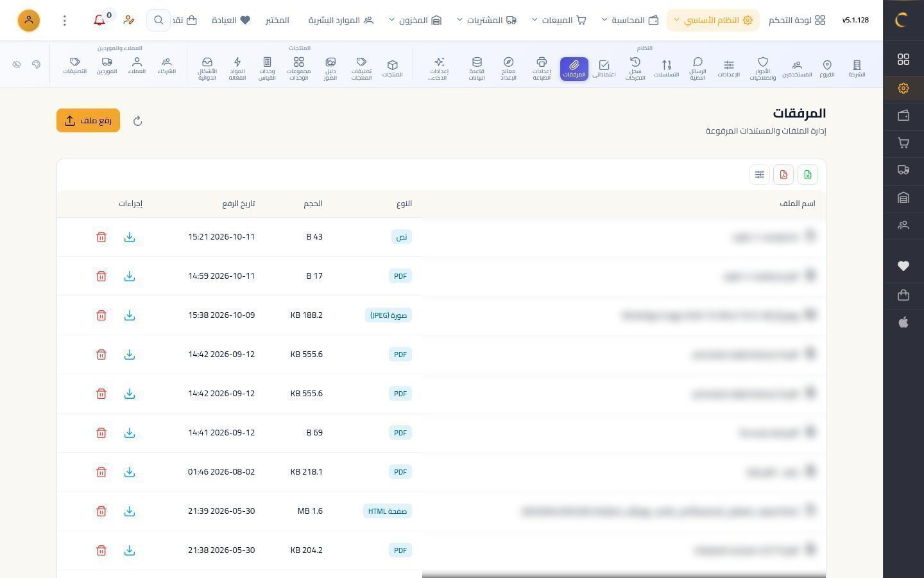Open قاعدة البيانات database tool
Image resolution: width=924 pixels, height=578 pixels.
[x=477, y=69]
